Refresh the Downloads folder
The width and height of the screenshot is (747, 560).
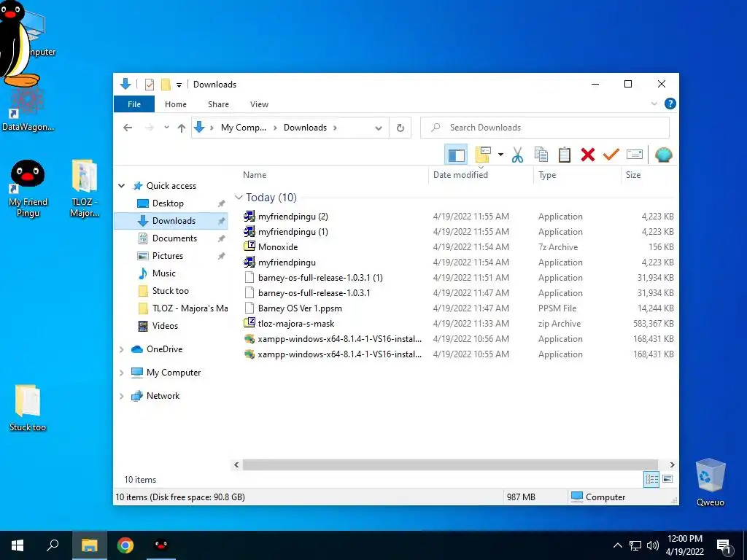tap(400, 128)
